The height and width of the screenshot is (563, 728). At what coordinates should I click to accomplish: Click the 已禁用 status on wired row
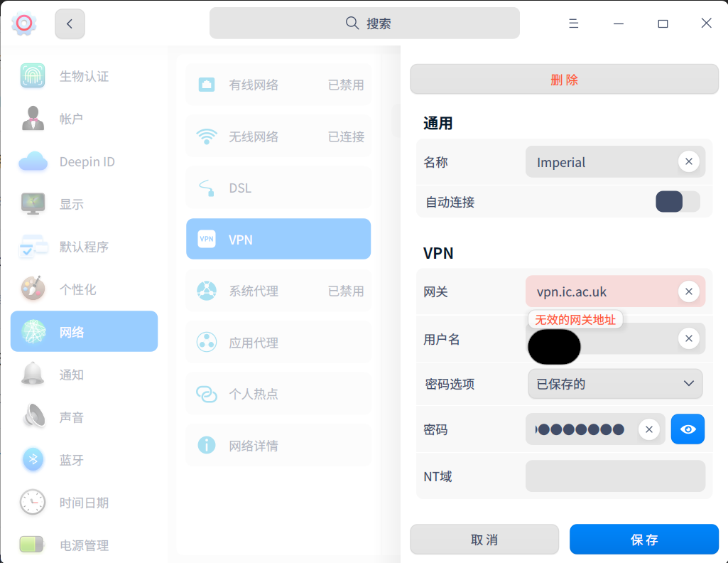[x=346, y=85]
